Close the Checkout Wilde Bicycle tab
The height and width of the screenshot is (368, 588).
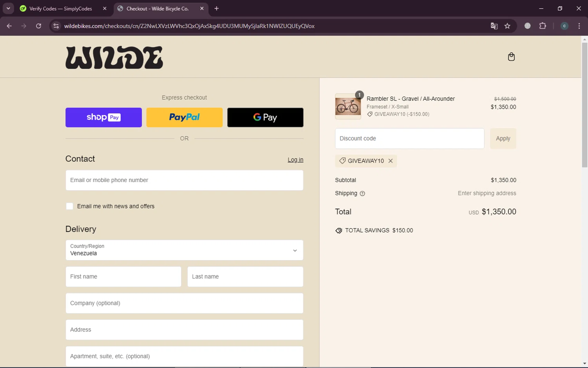click(x=202, y=8)
